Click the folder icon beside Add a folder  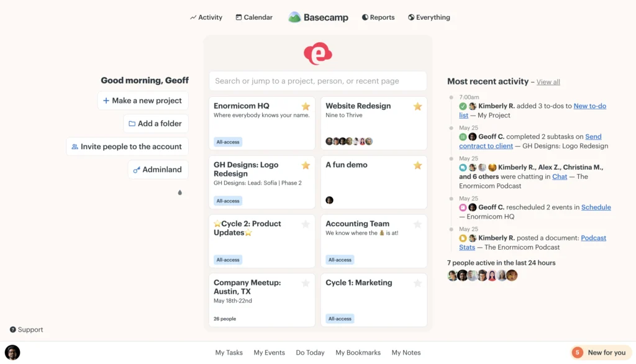(x=132, y=124)
